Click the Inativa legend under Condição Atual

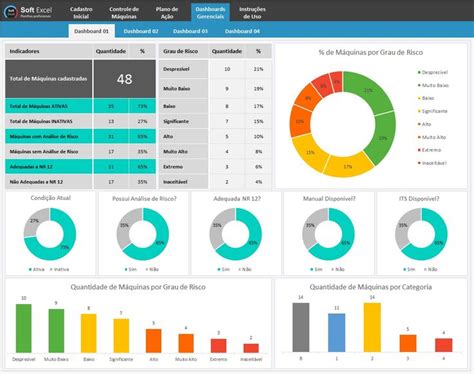click(x=60, y=269)
